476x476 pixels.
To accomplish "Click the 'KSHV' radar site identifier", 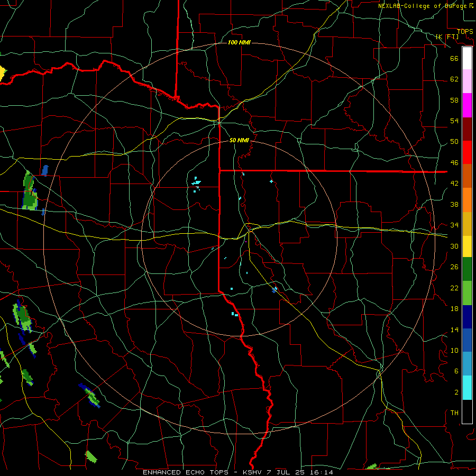I will (x=253, y=472).
